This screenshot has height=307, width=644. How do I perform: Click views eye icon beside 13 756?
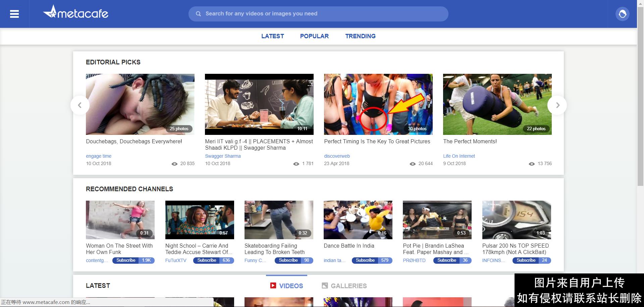click(x=532, y=164)
